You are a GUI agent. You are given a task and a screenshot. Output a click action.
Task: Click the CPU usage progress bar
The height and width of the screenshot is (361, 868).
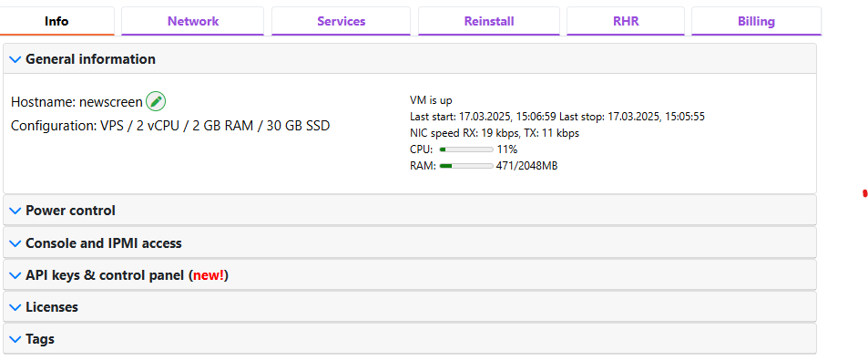466,150
